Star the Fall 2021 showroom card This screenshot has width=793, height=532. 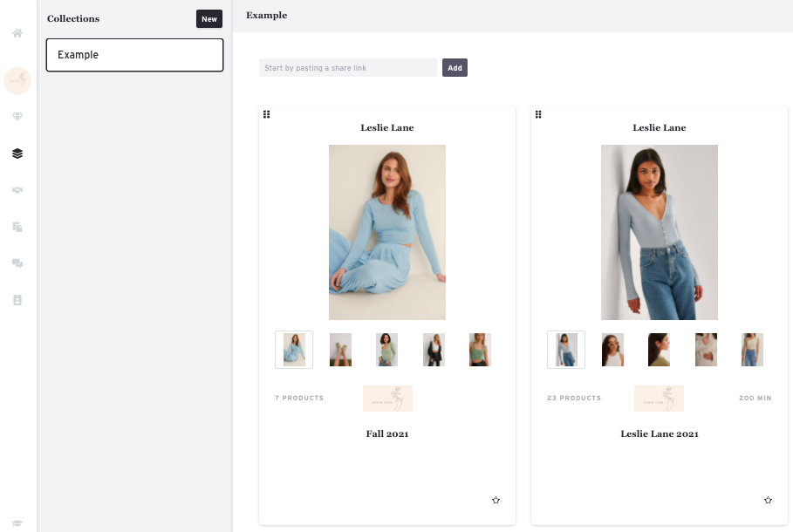click(496, 501)
